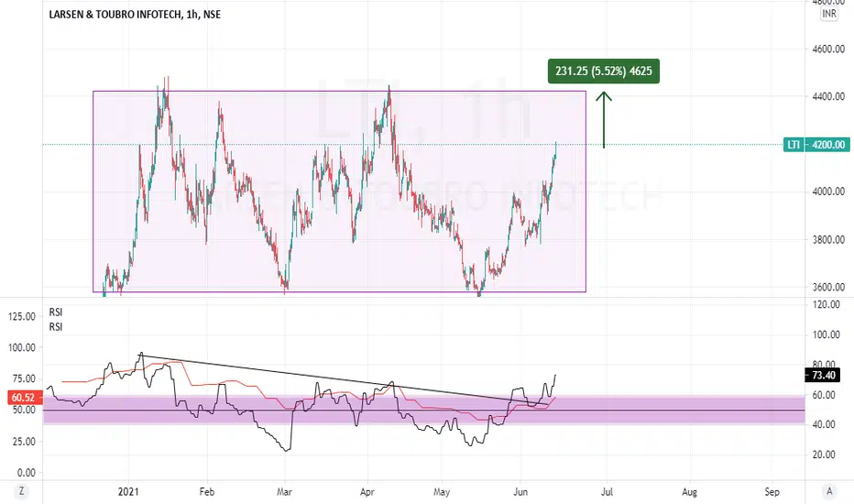This screenshot has width=854, height=504.
Task: Click the Feb label on time axis
Action: tap(207, 491)
